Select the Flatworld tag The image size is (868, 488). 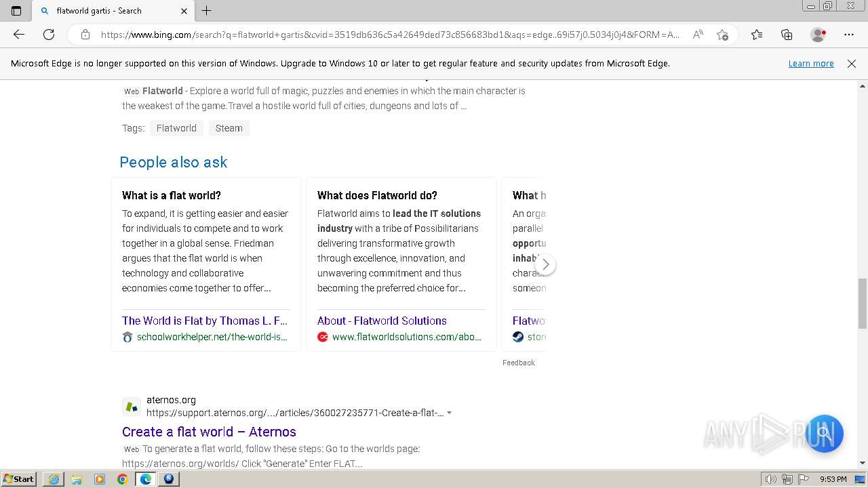(176, 128)
